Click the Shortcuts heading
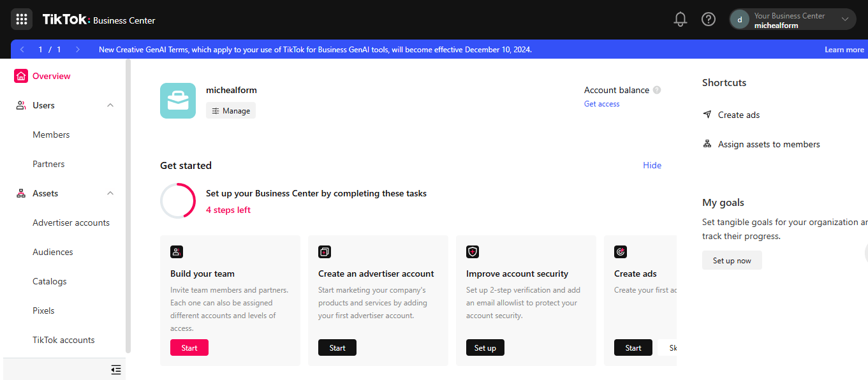This screenshot has width=868, height=380. [724, 82]
